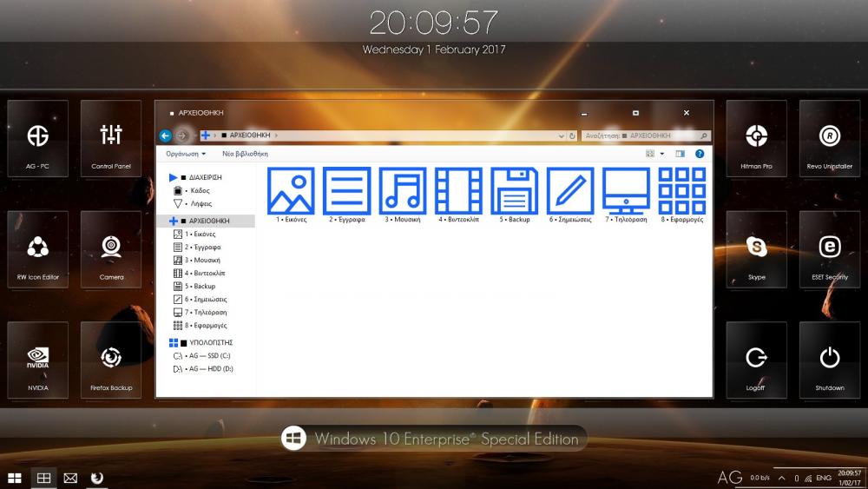Open the Hitman Pro desktop tile

[x=756, y=138]
